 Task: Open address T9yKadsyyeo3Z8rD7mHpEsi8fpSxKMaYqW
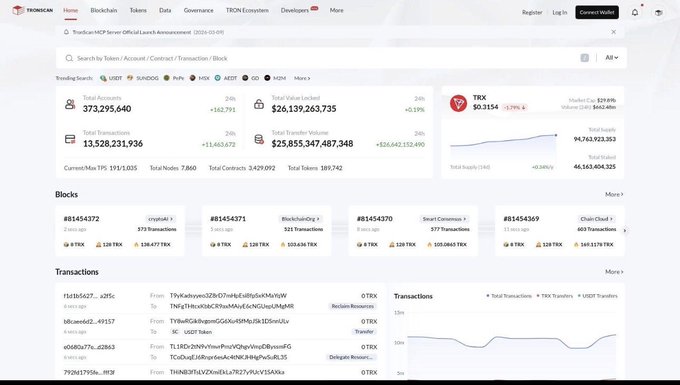[228, 295]
